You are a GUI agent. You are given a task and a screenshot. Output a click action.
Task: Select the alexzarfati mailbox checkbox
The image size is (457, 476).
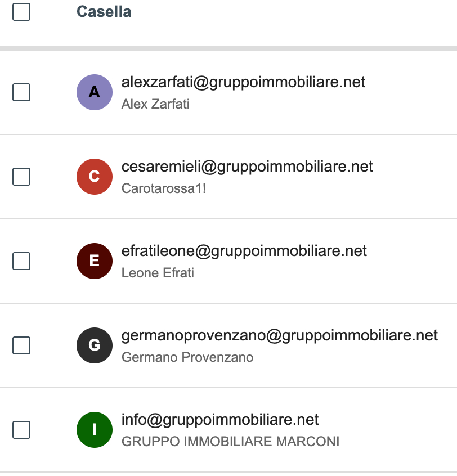pos(21,92)
